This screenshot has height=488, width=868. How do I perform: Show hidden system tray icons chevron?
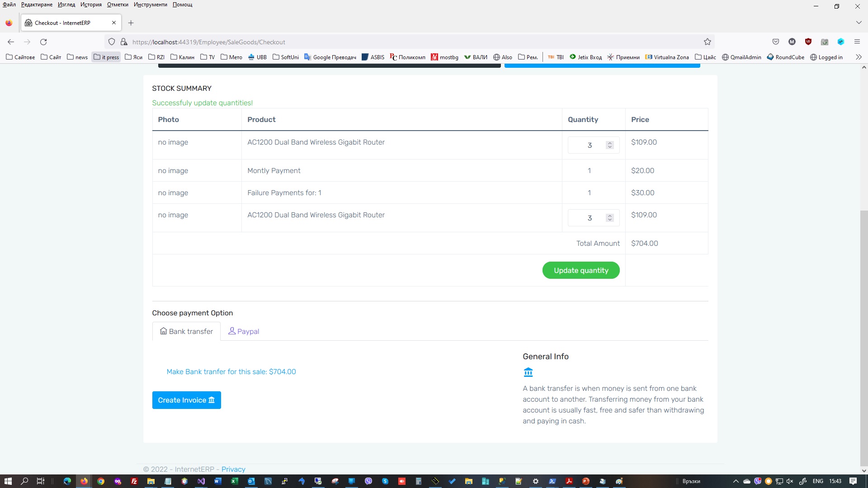click(736, 481)
